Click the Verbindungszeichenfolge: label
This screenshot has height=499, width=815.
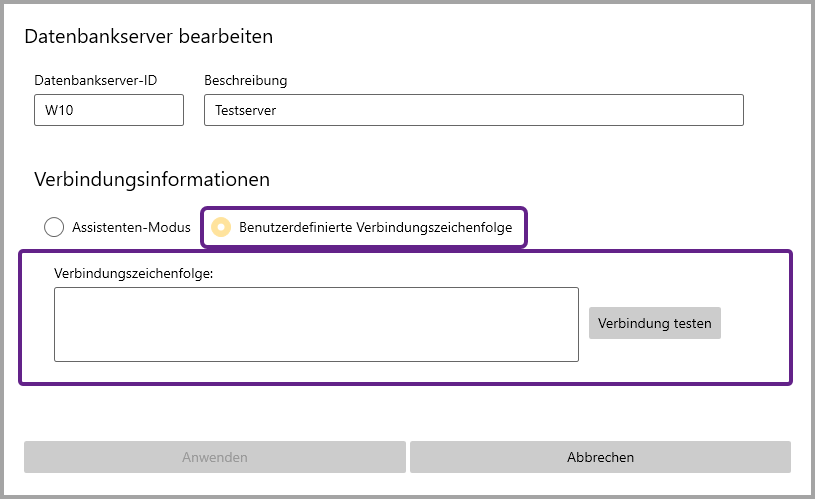click(133, 272)
